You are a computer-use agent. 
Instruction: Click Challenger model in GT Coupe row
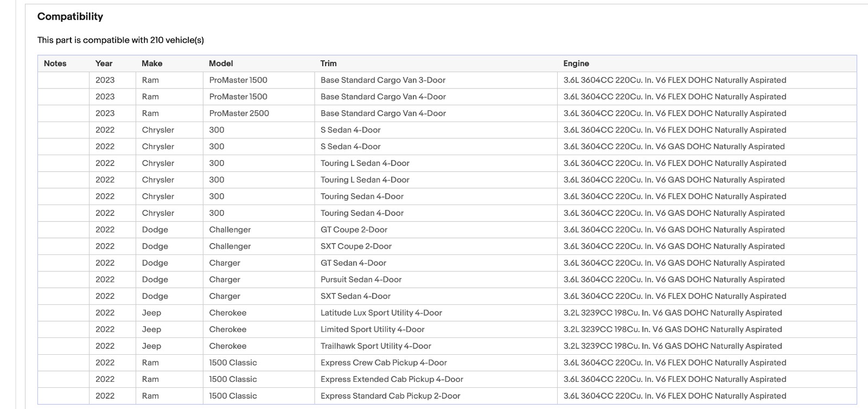259,229
